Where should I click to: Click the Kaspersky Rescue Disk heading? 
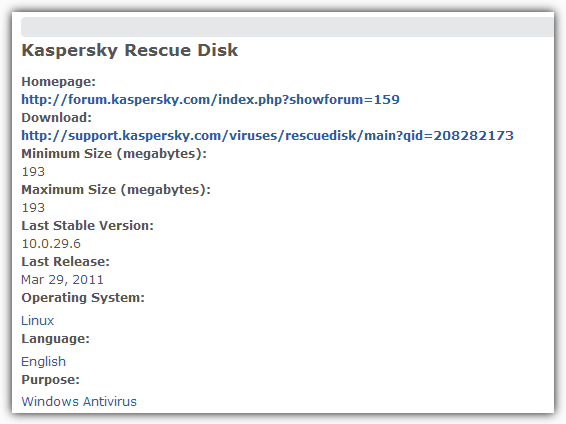[130, 50]
